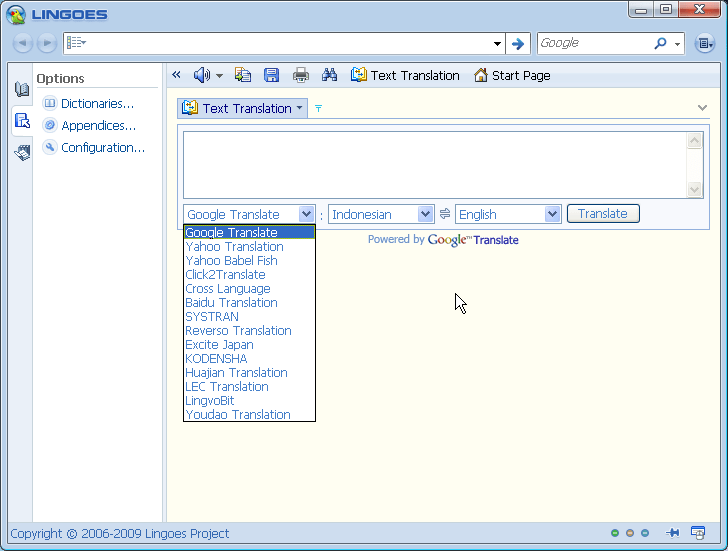Toggle the translation engine combo box
The width and height of the screenshot is (728, 551).
249,214
